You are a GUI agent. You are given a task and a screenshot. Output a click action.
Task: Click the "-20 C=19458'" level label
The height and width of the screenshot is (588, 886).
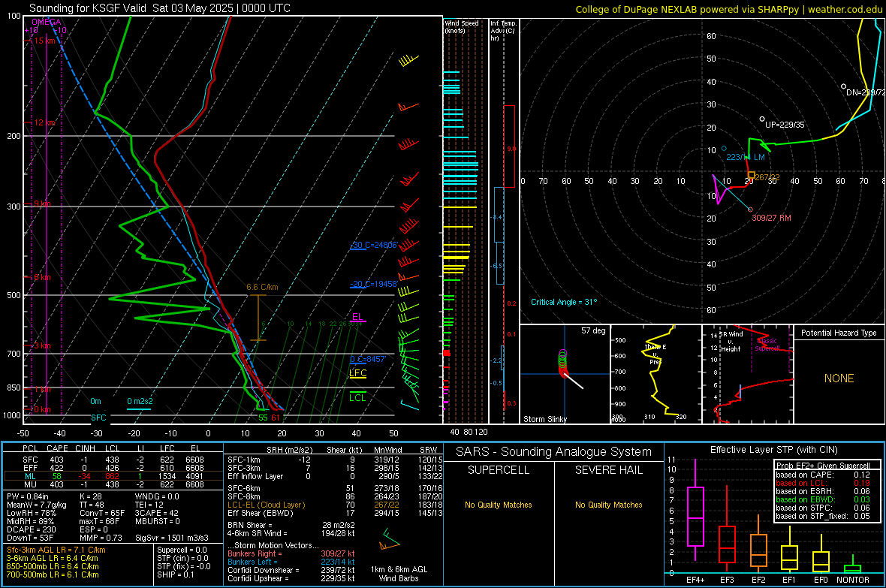[374, 284]
